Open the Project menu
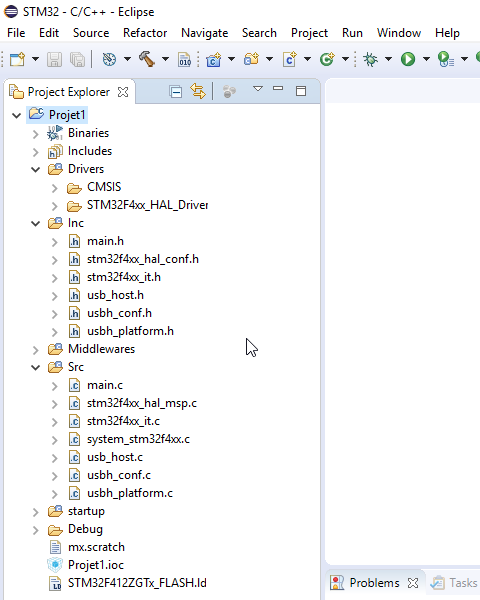Image resolution: width=480 pixels, height=600 pixels. [x=309, y=33]
